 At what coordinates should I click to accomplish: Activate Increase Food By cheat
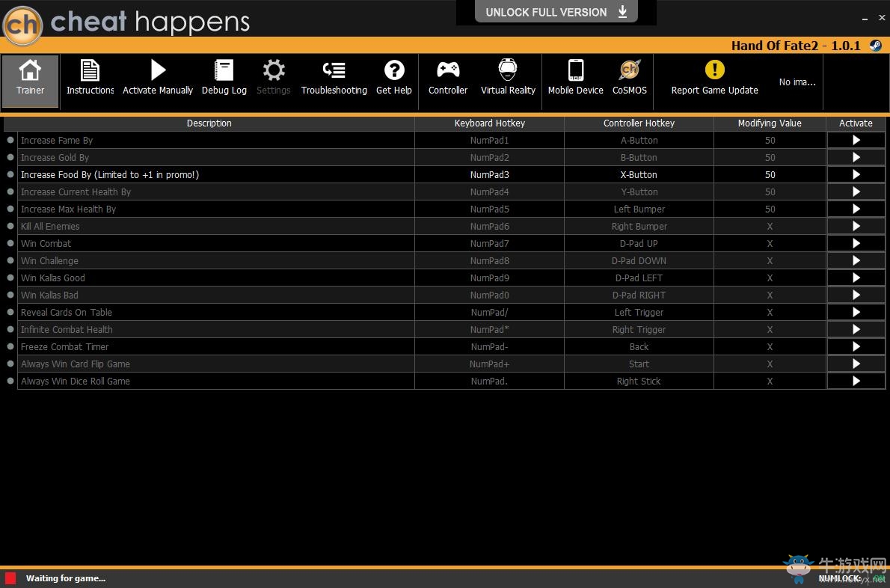[x=856, y=174]
